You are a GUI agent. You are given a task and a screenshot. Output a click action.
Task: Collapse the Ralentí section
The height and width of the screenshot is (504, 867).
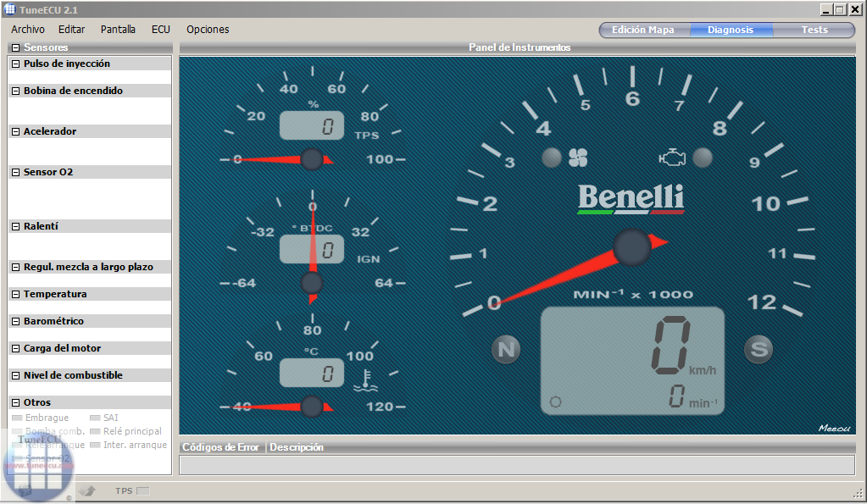click(x=16, y=226)
